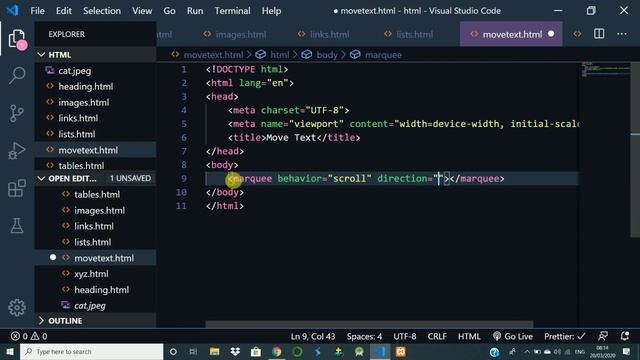Open Dropbox from taskbar

(235, 351)
